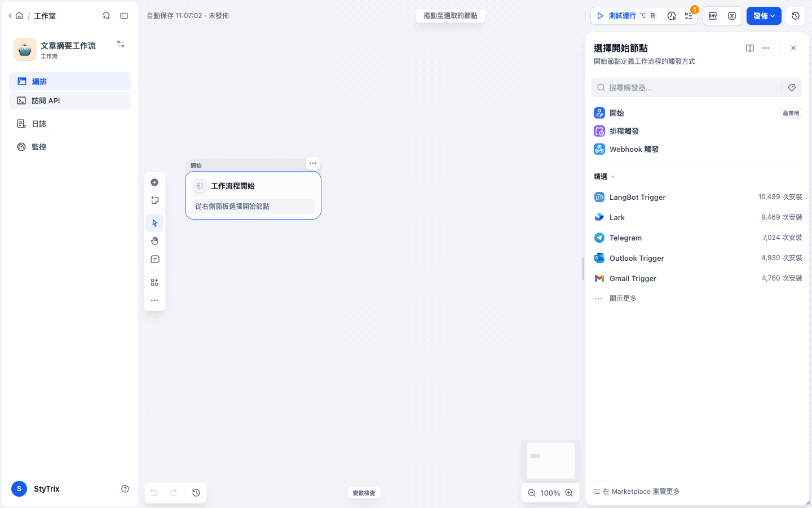Screen dimensions: 812x508
Task: Close the 選擇開始節點 panel
Action: pos(793,48)
